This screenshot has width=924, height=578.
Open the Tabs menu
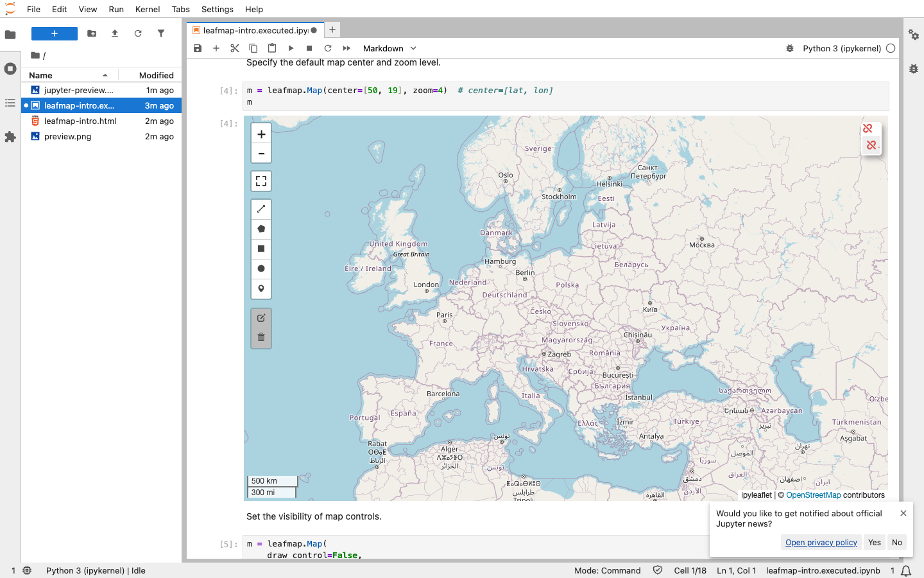pos(181,9)
